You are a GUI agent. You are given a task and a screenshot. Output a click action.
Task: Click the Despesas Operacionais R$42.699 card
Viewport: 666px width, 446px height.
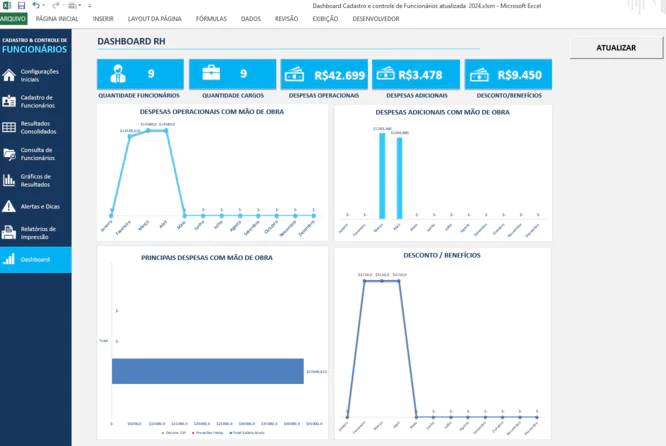click(x=324, y=74)
